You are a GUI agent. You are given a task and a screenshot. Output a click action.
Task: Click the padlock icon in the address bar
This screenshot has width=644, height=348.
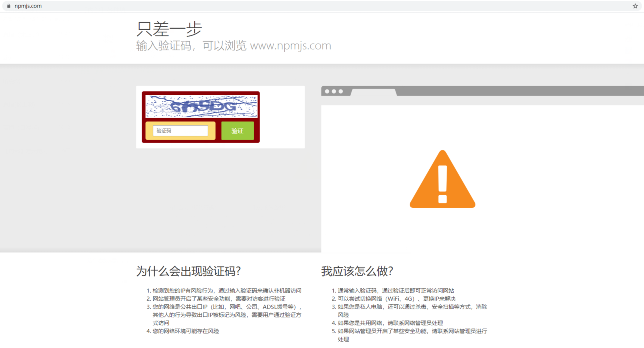pos(8,6)
